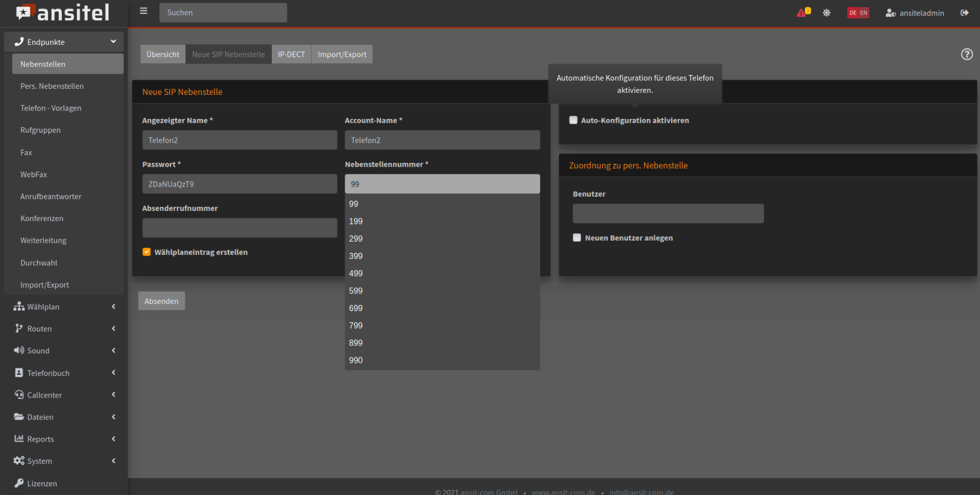Switch language to EN
The height and width of the screenshot is (495, 980).
point(863,13)
